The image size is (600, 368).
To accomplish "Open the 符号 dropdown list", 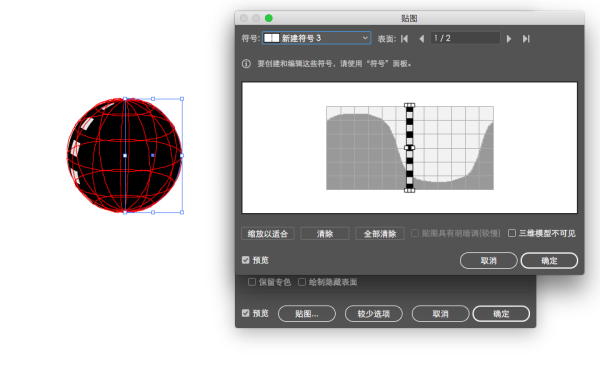I will [316, 38].
